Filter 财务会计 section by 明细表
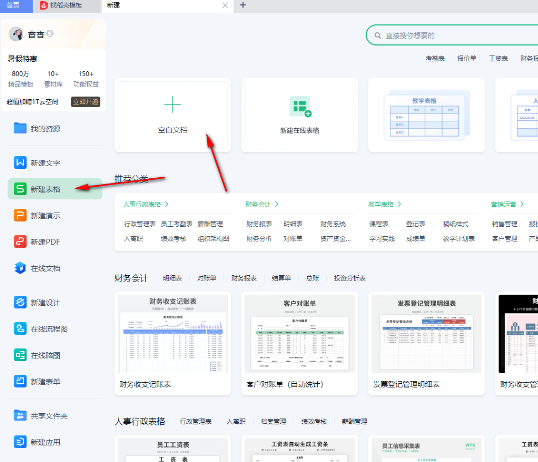 tap(172, 278)
